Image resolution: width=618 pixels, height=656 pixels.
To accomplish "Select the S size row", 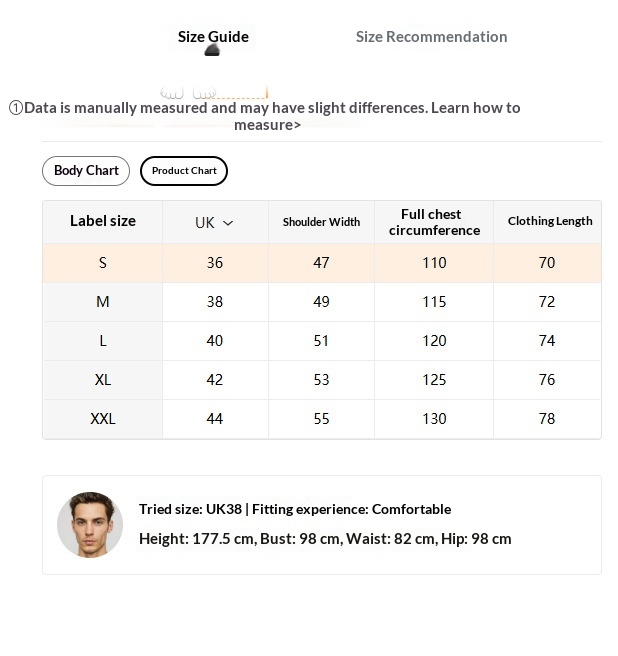I will click(322, 263).
